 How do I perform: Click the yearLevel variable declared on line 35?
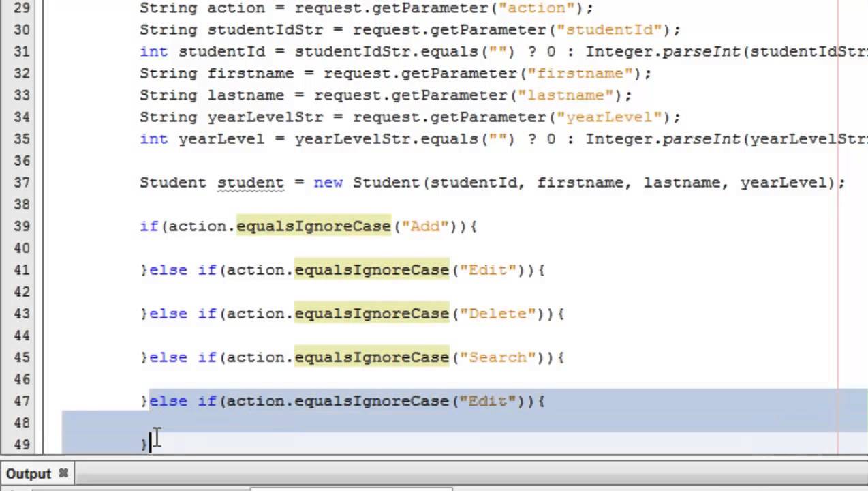coord(221,139)
